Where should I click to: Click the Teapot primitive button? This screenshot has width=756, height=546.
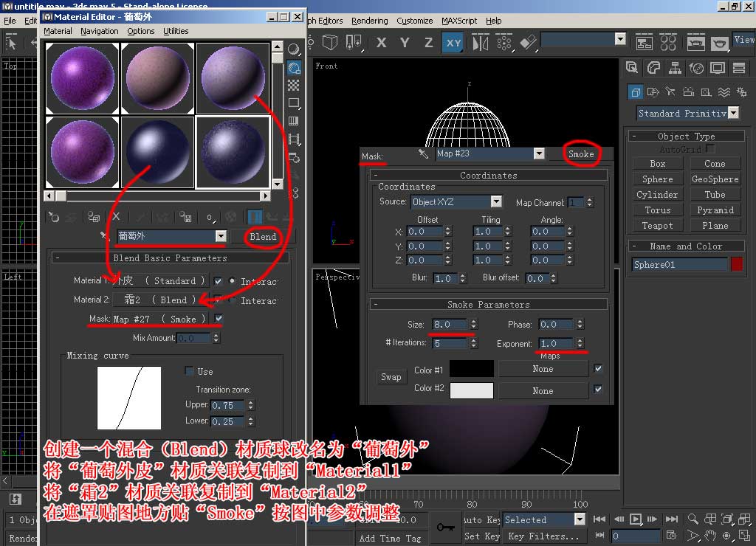pyautogui.click(x=657, y=226)
